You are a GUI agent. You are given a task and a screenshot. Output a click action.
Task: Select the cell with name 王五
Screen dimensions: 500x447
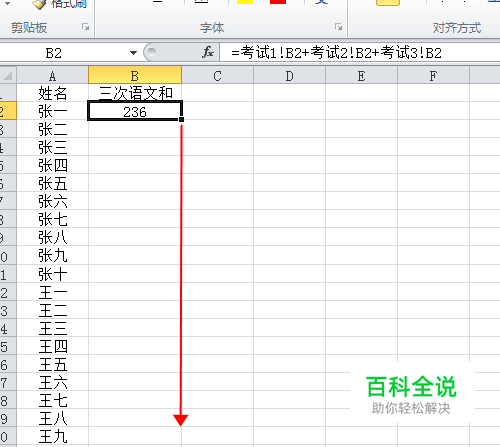[x=52, y=364]
